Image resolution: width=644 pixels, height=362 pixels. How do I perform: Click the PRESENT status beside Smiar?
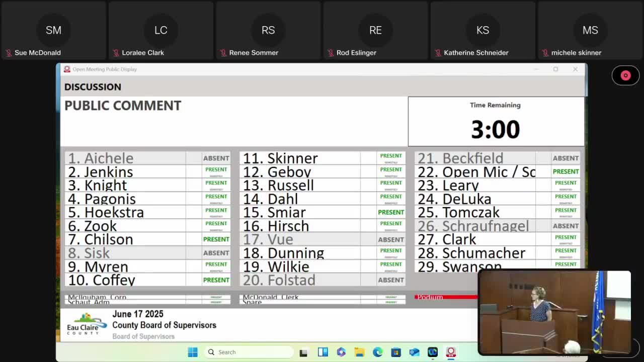click(391, 212)
